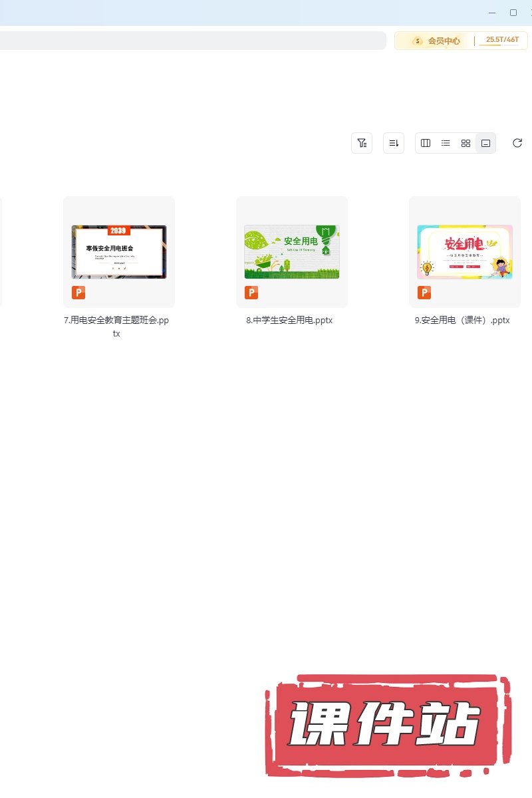This screenshot has width=532, height=798.
Task: Click PowerPoint icon on file 9
Action: (424, 293)
